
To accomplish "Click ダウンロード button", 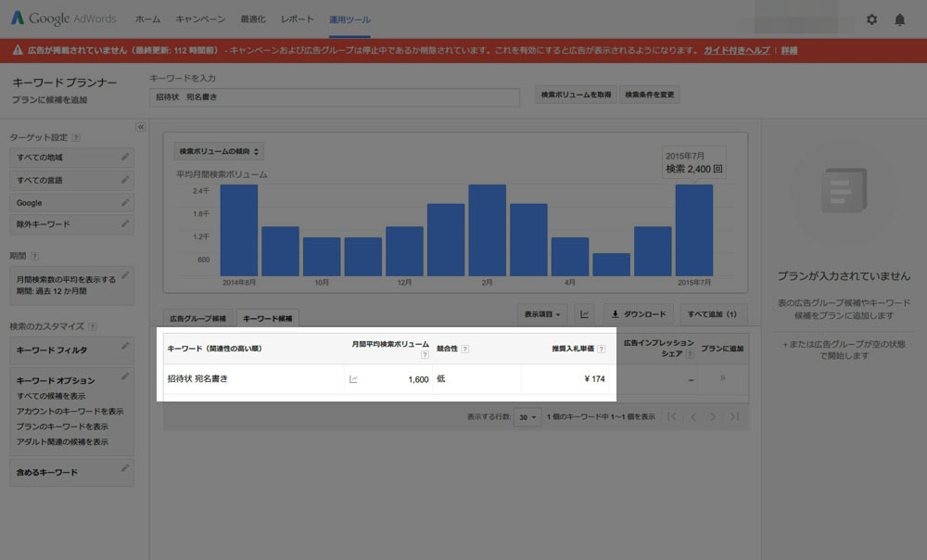I will (x=639, y=314).
